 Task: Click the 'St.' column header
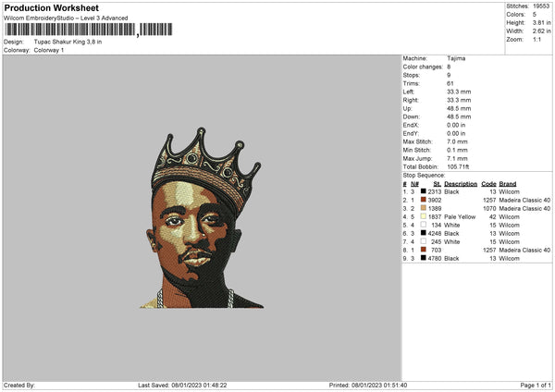(x=438, y=184)
